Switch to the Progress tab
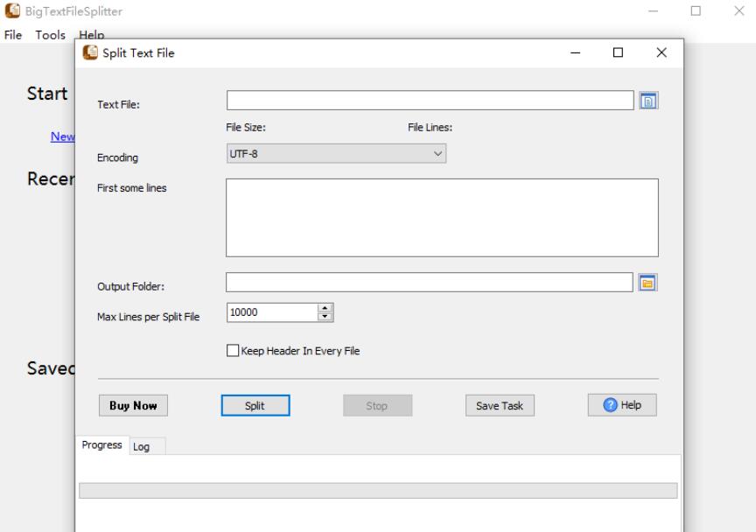756x532 pixels. pos(101,444)
